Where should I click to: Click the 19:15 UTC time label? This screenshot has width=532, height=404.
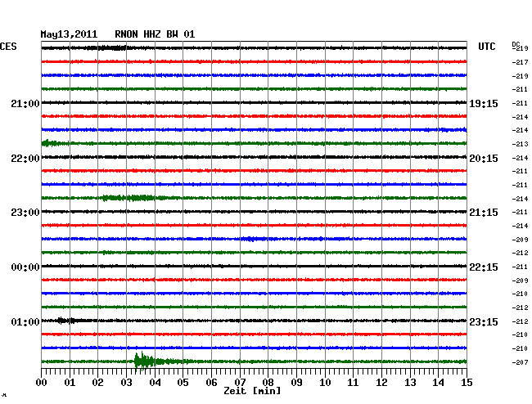point(484,103)
